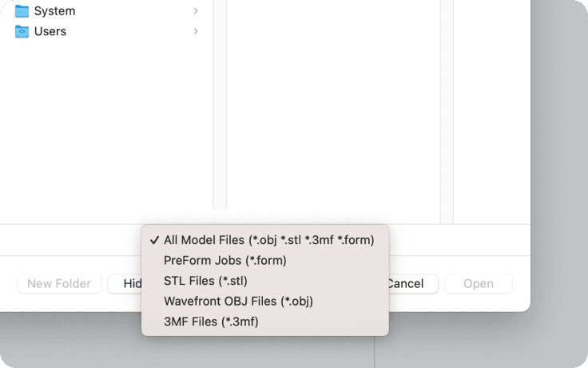Click the New Folder button

point(59,283)
